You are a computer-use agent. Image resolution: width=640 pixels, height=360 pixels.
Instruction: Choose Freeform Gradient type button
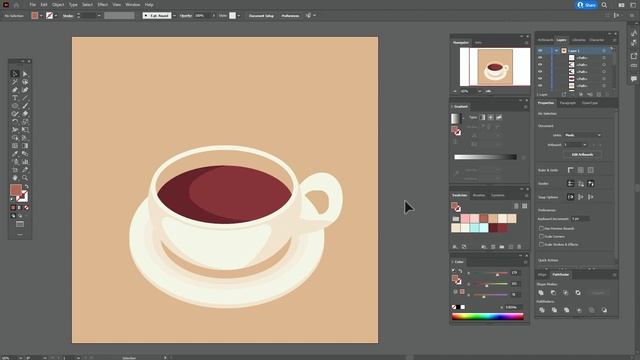[x=499, y=117]
